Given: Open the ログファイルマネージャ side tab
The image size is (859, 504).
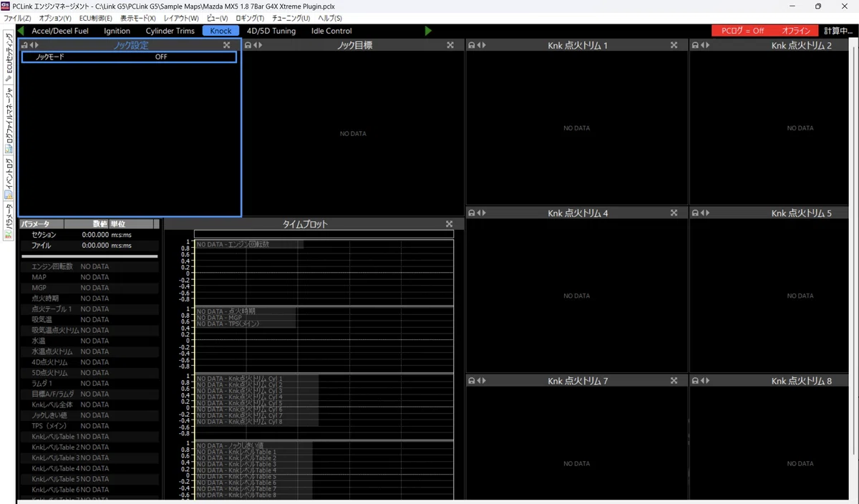Looking at the screenshot, I should (9, 120).
